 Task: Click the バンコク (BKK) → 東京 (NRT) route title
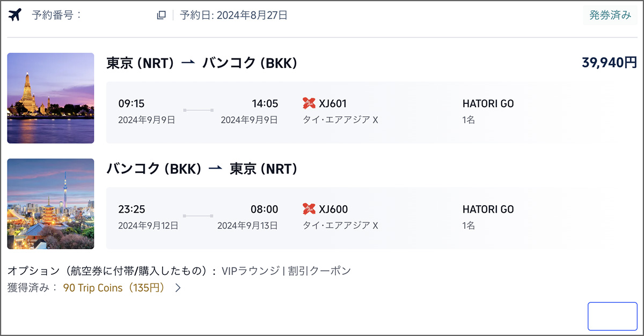[202, 169]
